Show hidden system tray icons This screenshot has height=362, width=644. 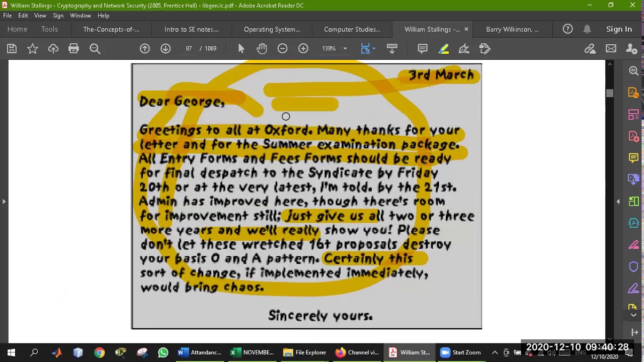tap(495, 352)
